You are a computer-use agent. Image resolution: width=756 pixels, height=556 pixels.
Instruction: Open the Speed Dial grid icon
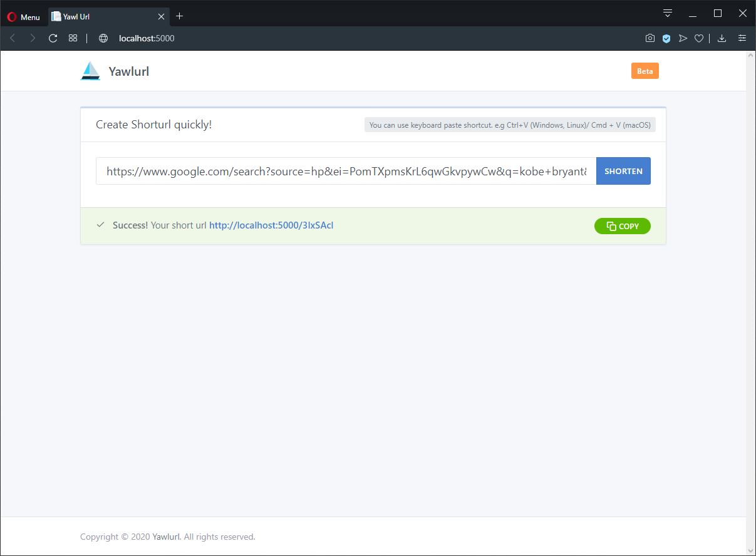coord(73,38)
